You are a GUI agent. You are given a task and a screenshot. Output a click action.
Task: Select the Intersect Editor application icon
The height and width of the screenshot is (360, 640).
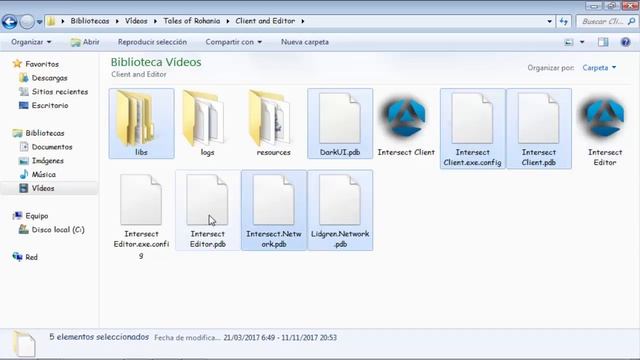(x=604, y=117)
